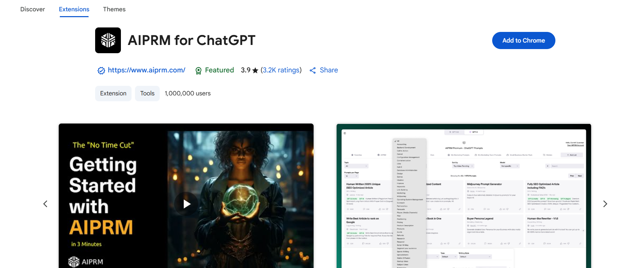Show next screenshot with right arrow
644x268 pixels.
[x=605, y=204]
